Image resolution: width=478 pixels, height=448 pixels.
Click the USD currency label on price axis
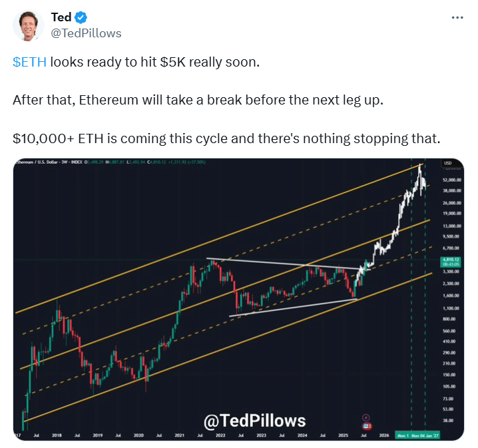[448, 163]
